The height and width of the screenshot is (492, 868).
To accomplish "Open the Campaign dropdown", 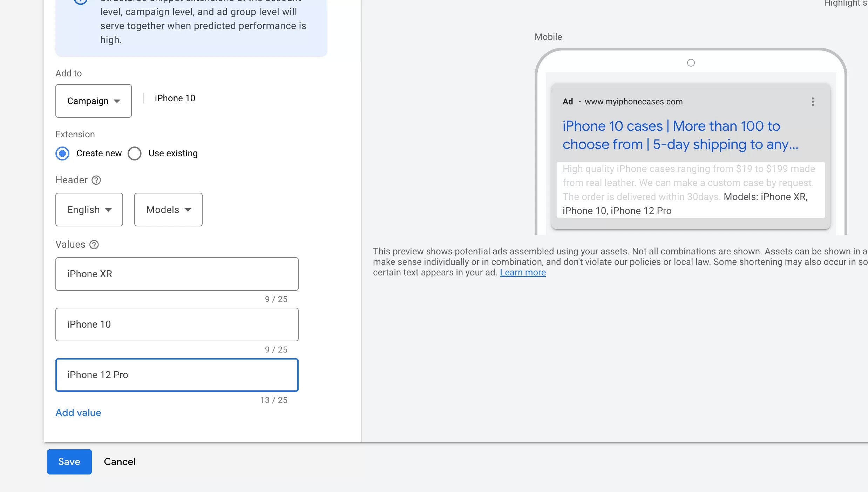I will (94, 101).
